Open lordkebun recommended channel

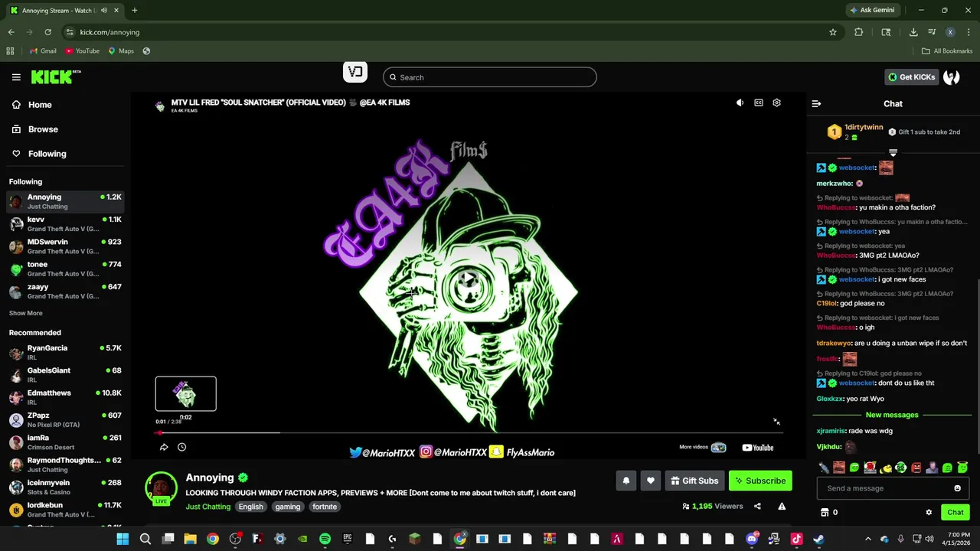(65, 510)
